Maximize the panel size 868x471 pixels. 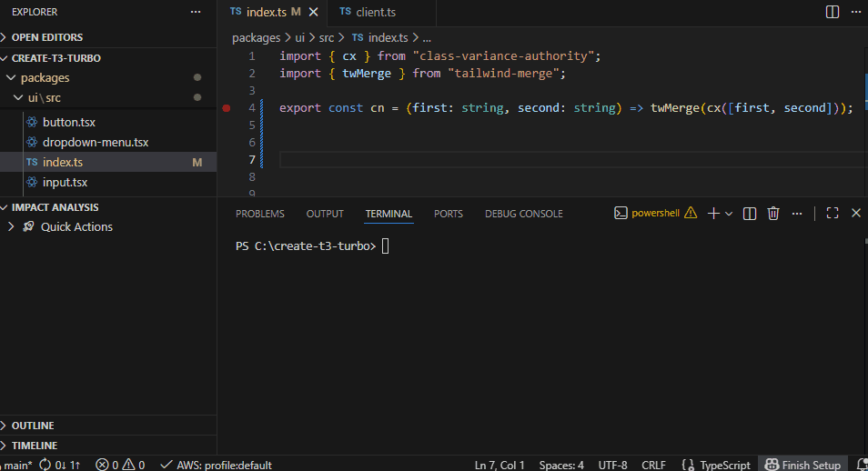[832, 213]
